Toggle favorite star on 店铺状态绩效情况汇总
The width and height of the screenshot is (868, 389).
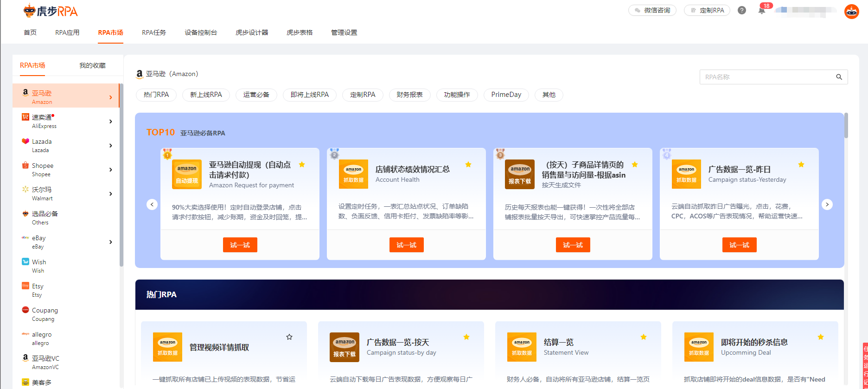coord(468,165)
